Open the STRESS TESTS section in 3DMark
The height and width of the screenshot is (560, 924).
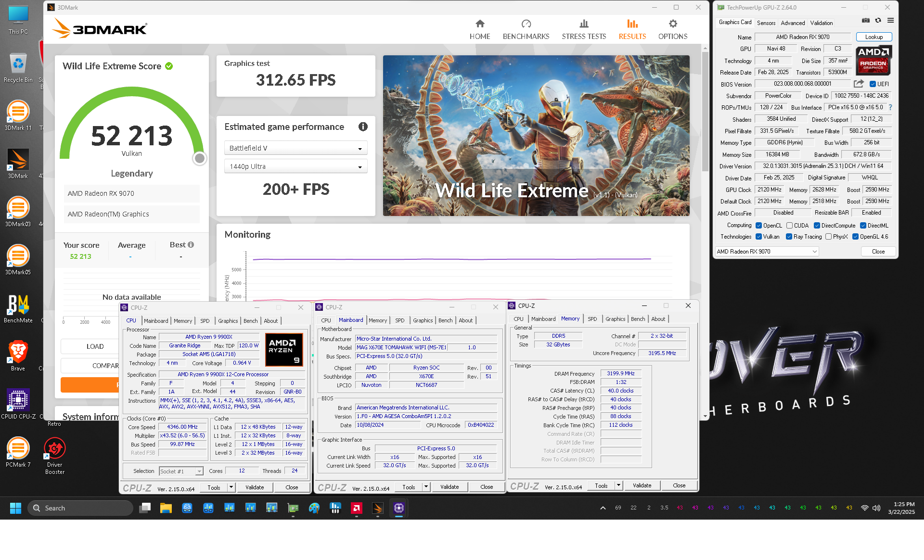pos(584,30)
